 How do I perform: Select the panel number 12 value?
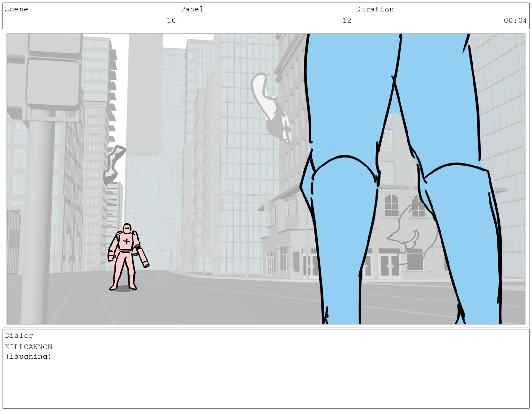coord(347,20)
